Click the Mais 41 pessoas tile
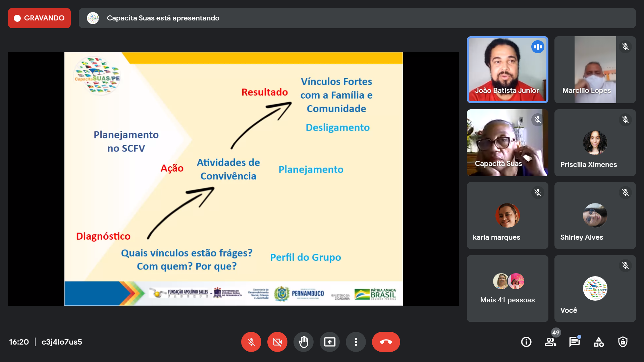Viewport: 644px width, 362px height. [507, 288]
